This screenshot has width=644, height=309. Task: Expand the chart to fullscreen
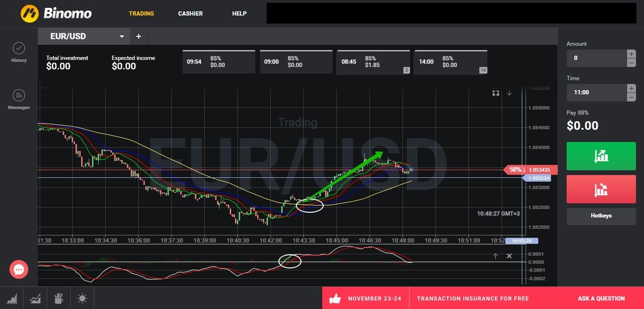click(496, 93)
